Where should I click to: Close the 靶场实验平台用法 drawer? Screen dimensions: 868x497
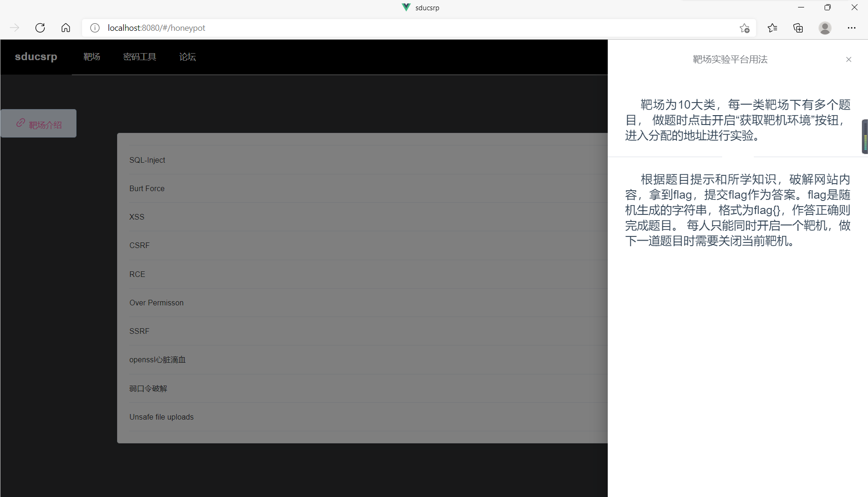(848, 59)
